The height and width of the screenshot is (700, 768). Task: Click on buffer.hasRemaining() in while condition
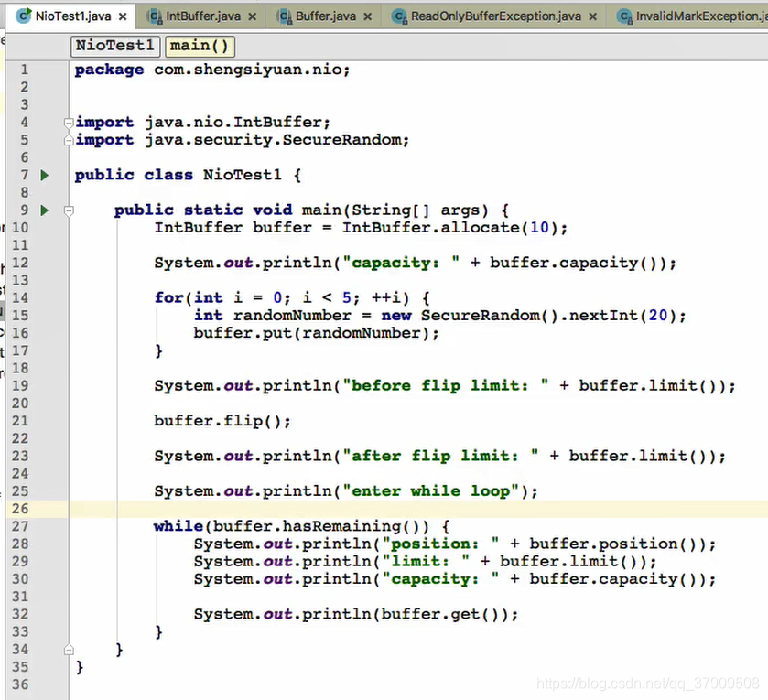tap(316, 526)
